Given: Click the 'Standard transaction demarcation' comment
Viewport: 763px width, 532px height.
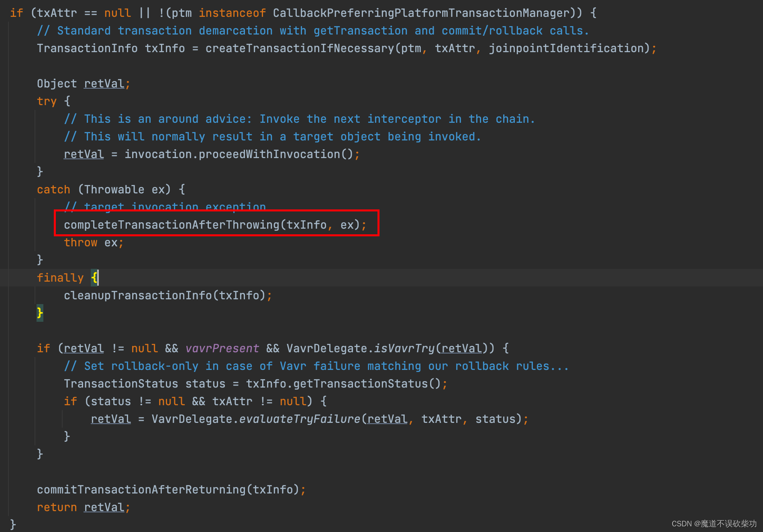Looking at the screenshot, I should pyautogui.click(x=313, y=31).
